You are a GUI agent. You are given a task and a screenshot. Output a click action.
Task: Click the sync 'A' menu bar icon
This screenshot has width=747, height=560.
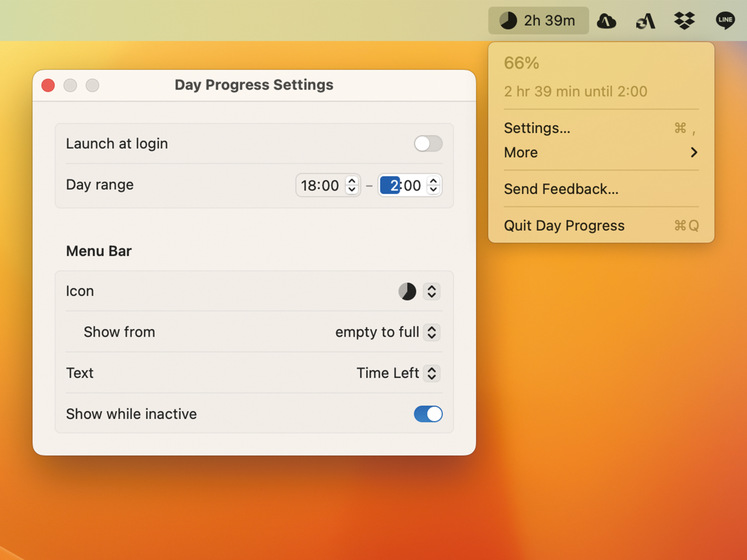point(646,21)
